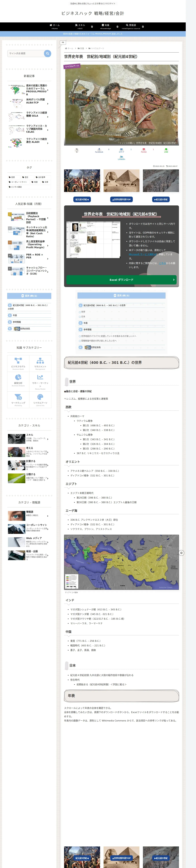Share the article on X
Image resolution: width=196 pixels, height=868 pixels.
(x=77, y=150)
